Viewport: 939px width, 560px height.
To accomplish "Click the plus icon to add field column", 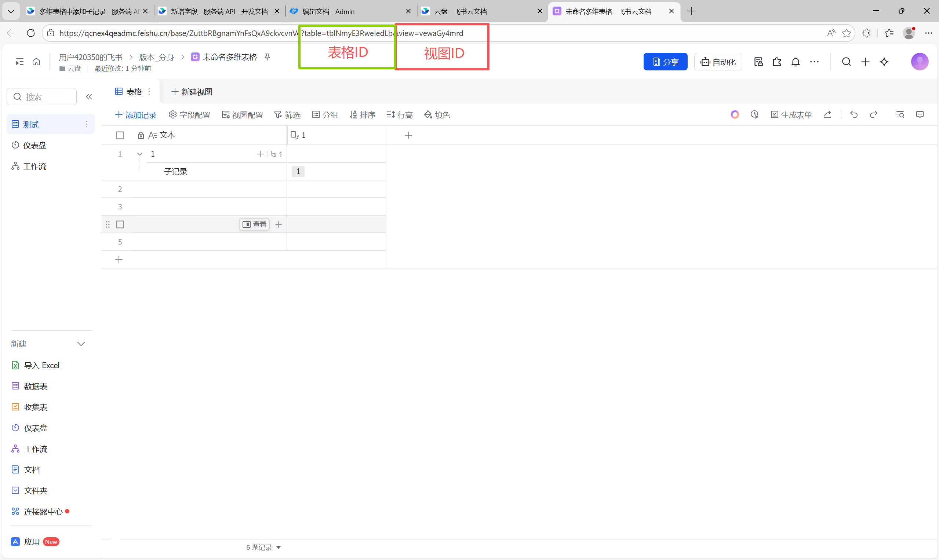I will (x=408, y=135).
